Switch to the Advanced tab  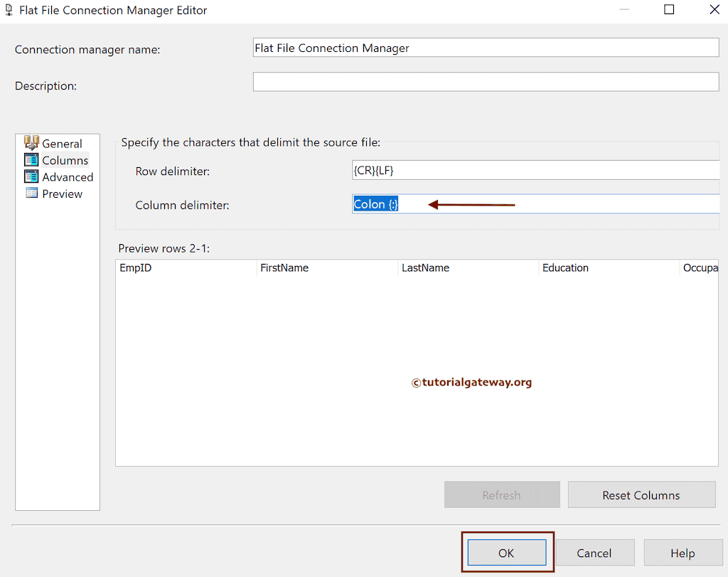coord(64,176)
